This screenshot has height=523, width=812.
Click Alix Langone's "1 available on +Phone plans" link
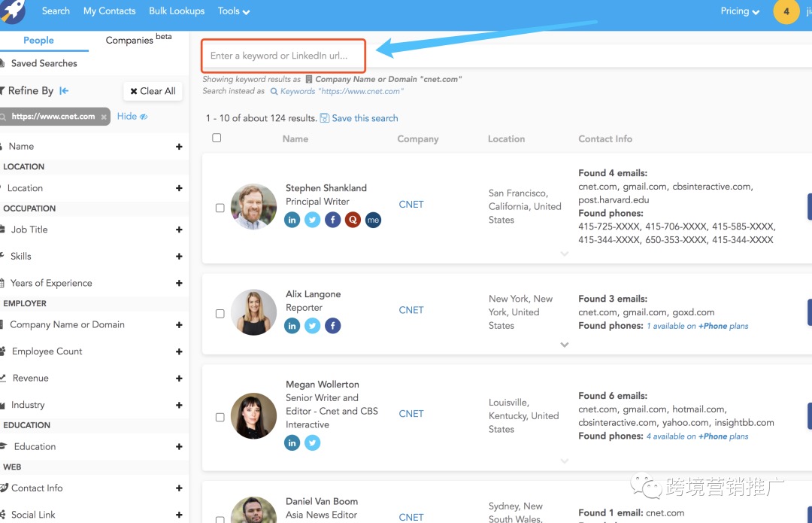click(x=698, y=326)
